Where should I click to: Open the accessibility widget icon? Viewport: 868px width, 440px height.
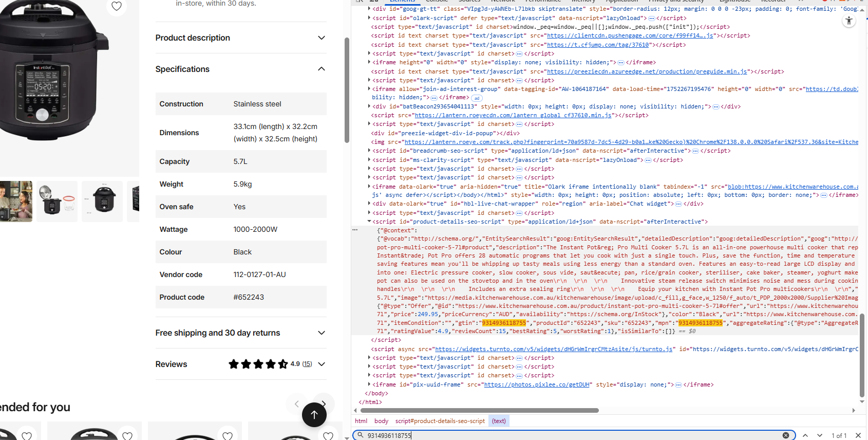(849, 21)
